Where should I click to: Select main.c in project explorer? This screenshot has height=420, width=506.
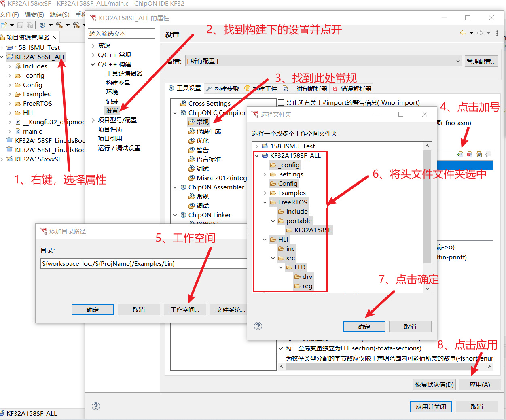point(32,132)
